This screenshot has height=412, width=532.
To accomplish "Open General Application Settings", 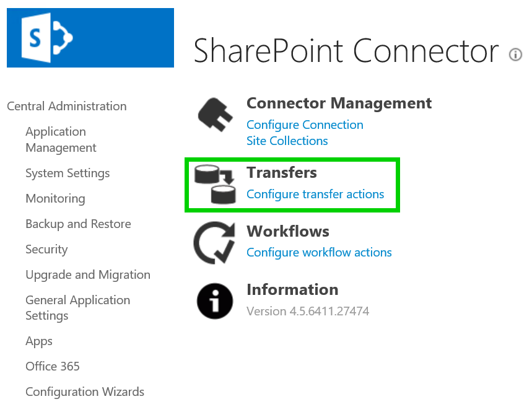I will 77,307.
